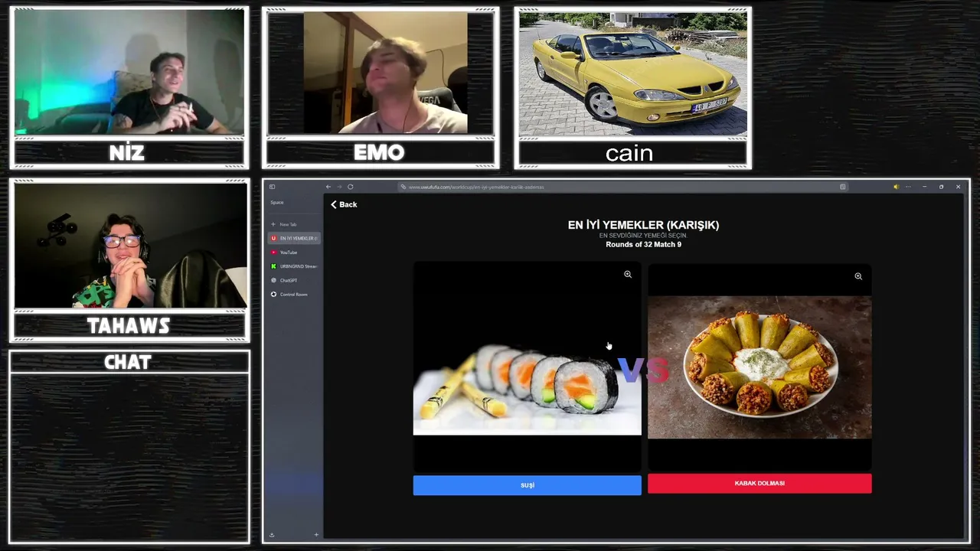This screenshot has width=980, height=551.
Task: Click the TAHAWS name label
Action: click(129, 326)
